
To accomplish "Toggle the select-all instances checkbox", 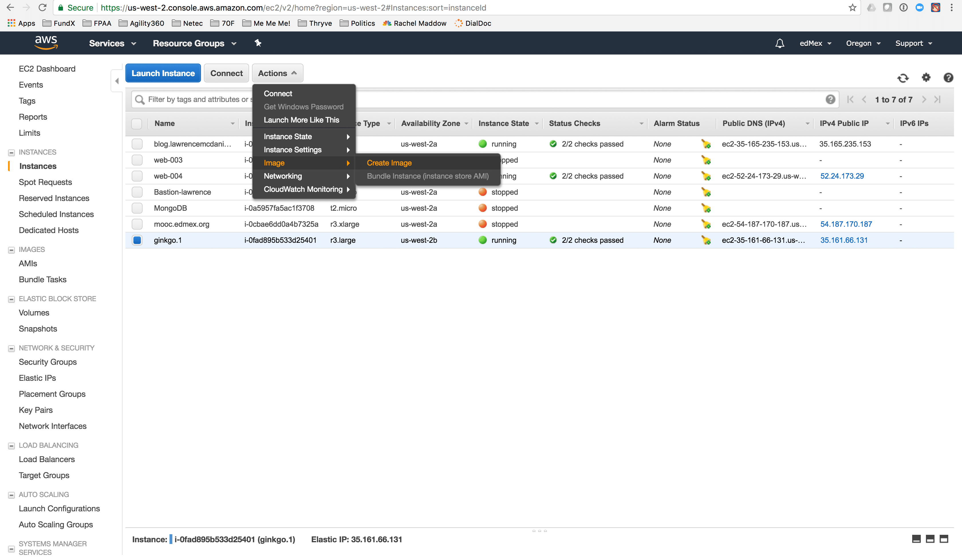I will (x=137, y=124).
